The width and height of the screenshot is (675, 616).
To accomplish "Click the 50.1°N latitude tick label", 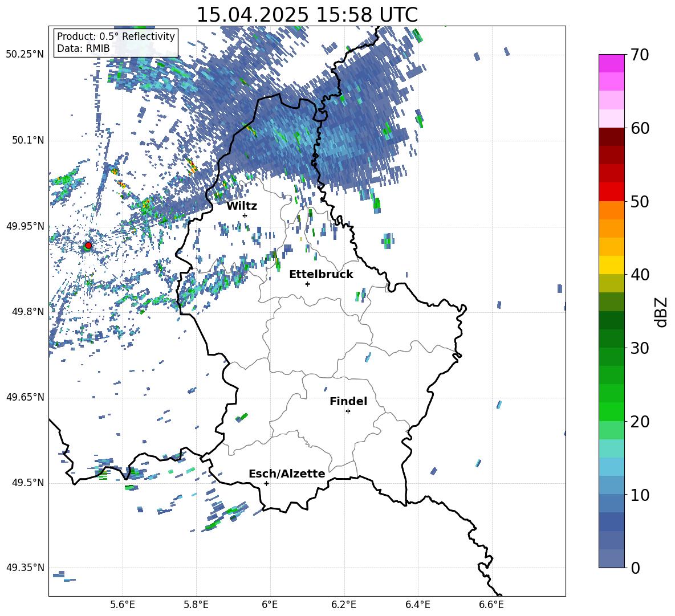I will click(x=29, y=141).
